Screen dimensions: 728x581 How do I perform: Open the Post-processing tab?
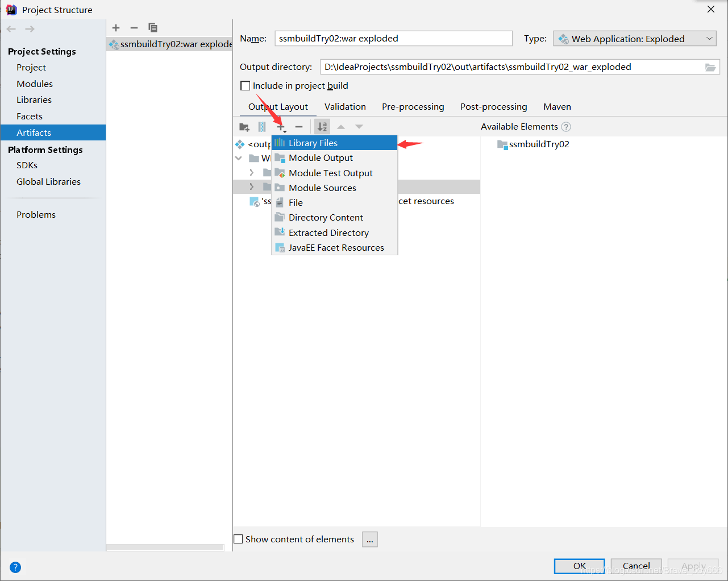494,107
